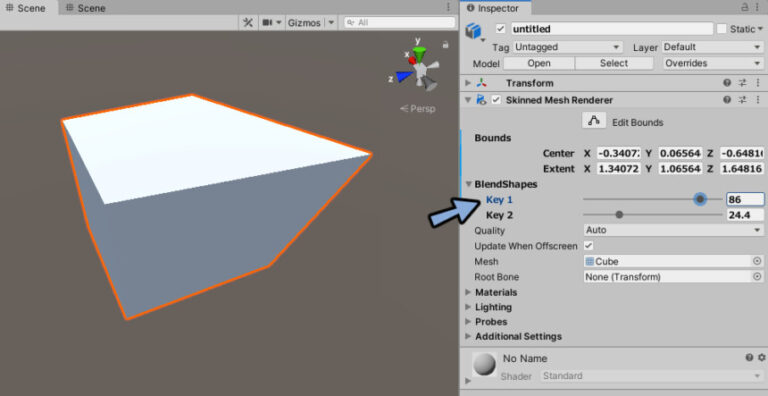Open the scene camera dropdown arrow
The height and width of the screenshot is (396, 768).
tap(279, 23)
